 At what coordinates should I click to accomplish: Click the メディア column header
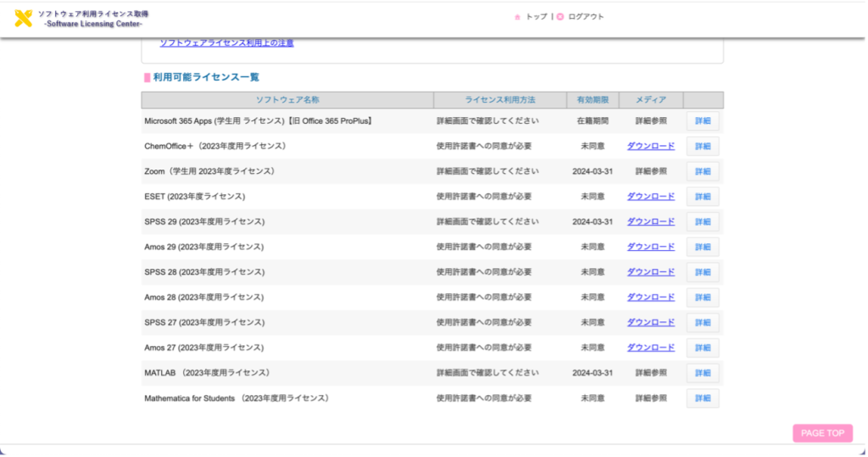pos(650,100)
